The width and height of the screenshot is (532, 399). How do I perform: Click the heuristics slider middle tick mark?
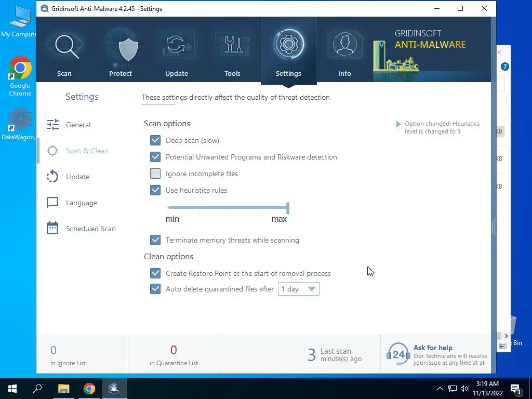229,214
